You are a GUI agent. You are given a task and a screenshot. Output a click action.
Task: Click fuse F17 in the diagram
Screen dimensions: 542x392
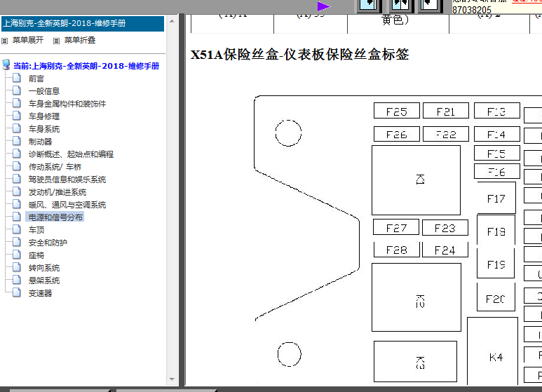point(496,198)
